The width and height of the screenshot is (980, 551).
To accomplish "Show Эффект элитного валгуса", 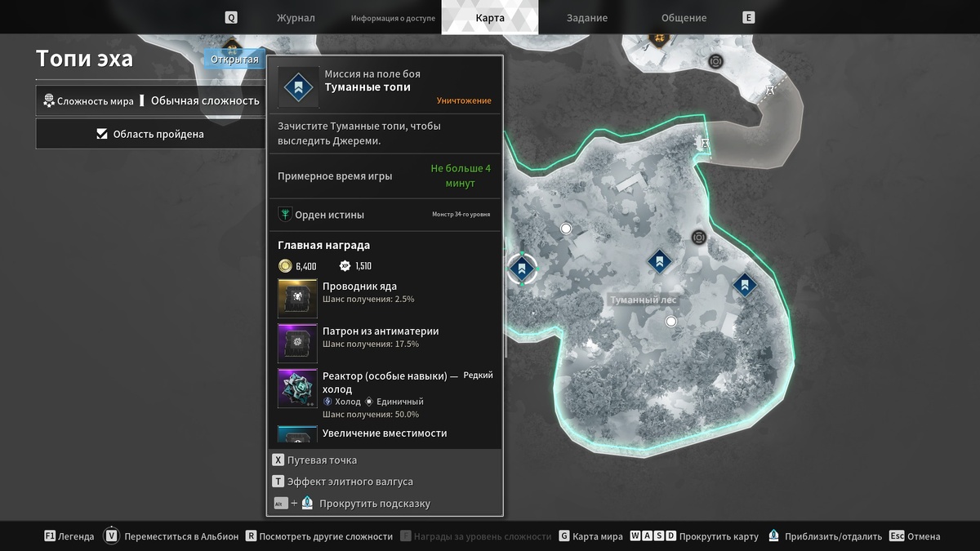I will click(x=343, y=482).
